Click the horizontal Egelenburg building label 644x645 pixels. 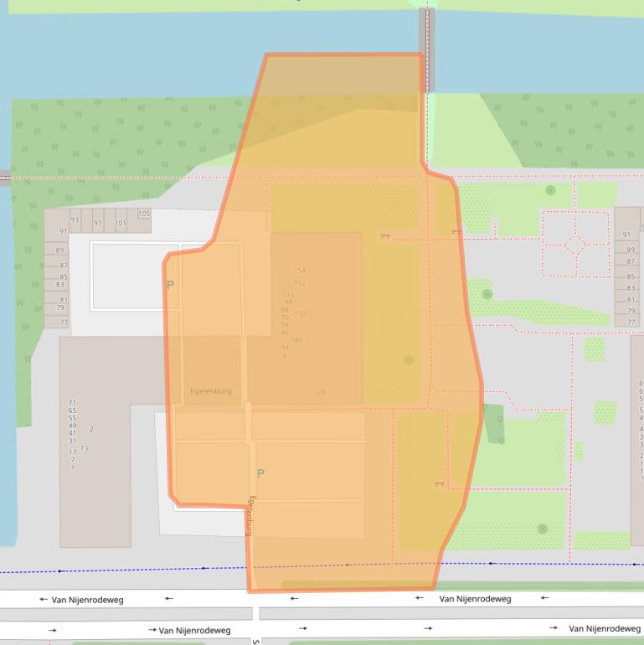(211, 391)
